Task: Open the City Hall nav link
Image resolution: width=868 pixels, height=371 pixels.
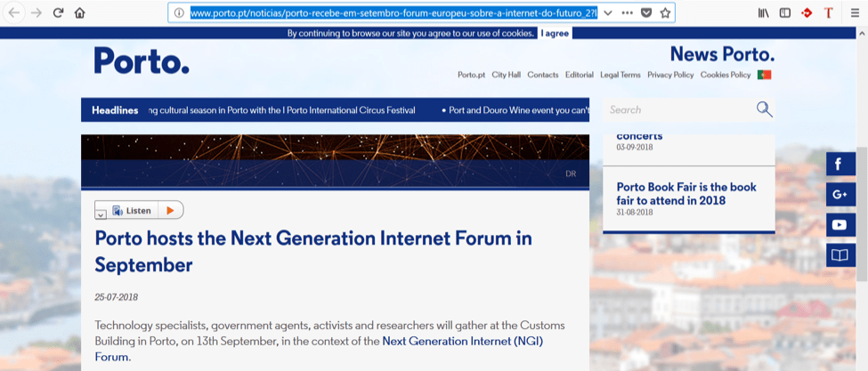Action: click(507, 75)
